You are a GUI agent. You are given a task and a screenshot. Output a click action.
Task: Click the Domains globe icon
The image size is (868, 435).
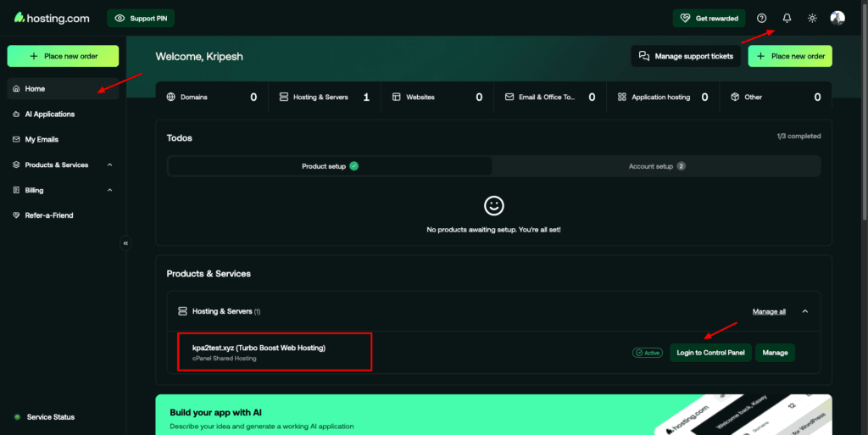click(171, 97)
